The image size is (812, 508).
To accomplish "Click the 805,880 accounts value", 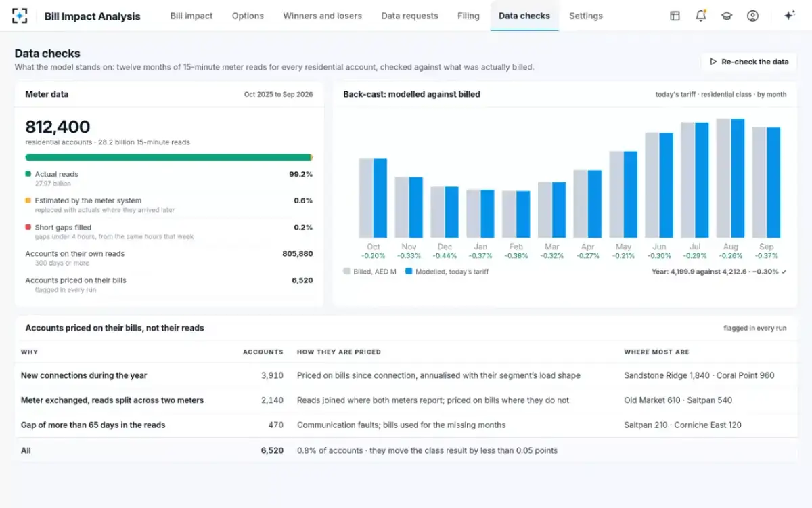I will [297, 253].
